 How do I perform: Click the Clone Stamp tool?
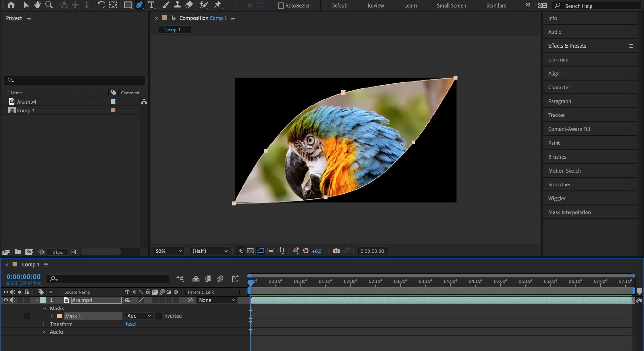[x=177, y=5]
